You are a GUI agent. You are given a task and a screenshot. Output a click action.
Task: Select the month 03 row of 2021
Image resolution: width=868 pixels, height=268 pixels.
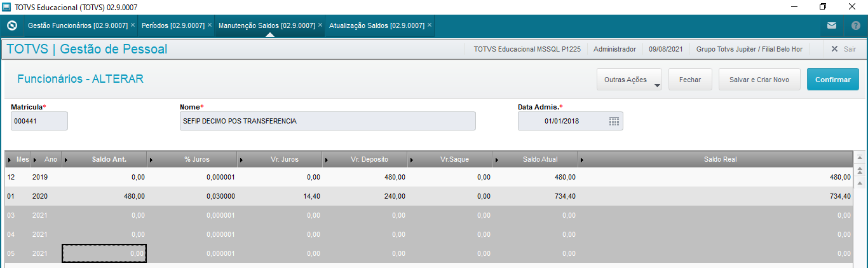pos(429,215)
